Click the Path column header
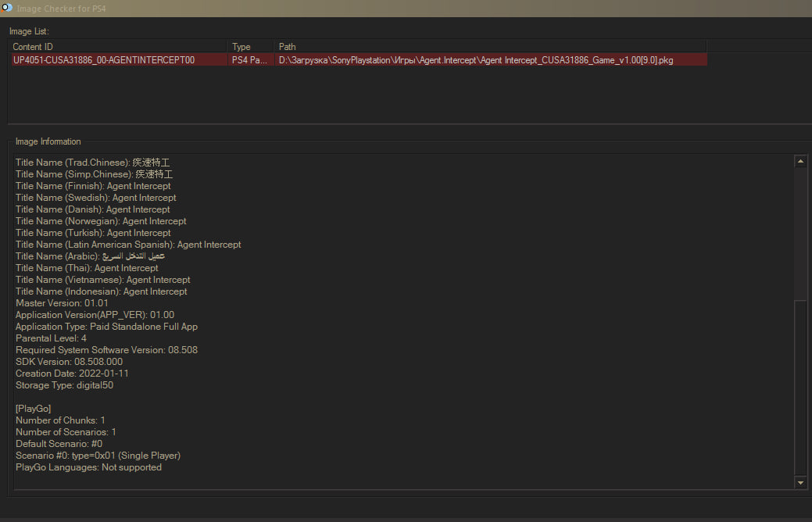Image resolution: width=812 pixels, height=522 pixels. click(x=490, y=47)
